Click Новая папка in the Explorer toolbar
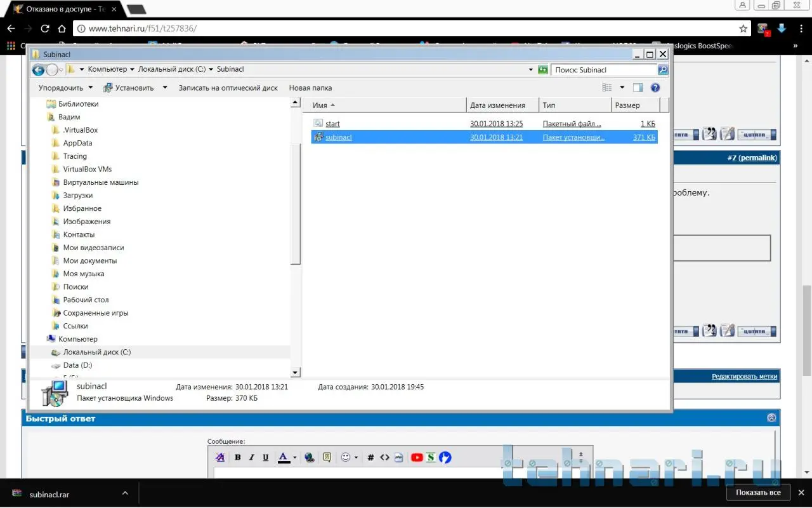The width and height of the screenshot is (812, 508). (x=310, y=88)
